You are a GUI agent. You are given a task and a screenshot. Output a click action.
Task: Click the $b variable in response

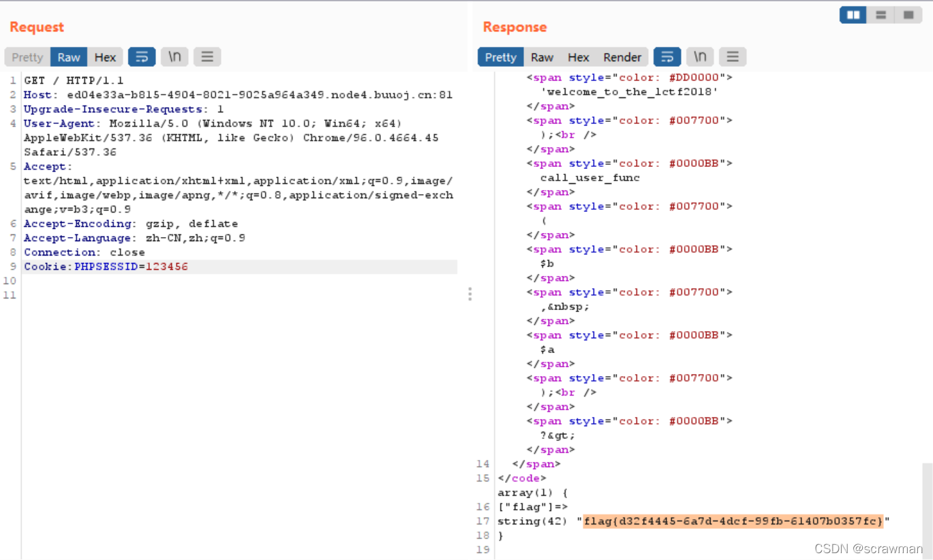[547, 264]
